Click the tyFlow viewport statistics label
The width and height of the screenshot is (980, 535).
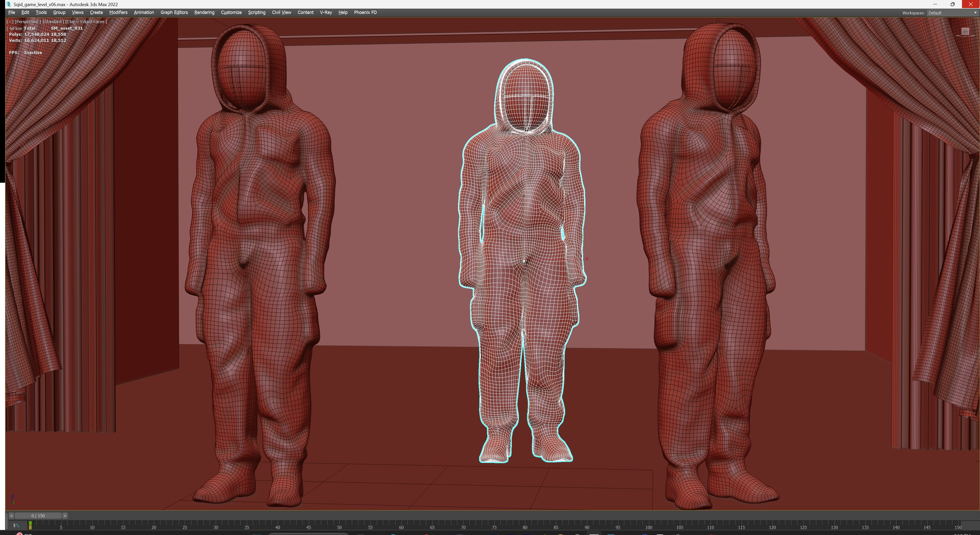(x=15, y=28)
